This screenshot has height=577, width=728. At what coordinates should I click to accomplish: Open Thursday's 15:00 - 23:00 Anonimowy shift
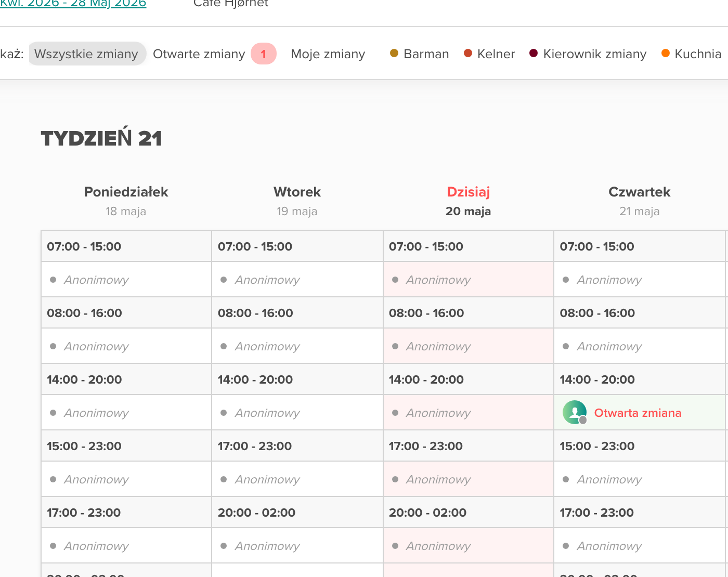(x=640, y=479)
